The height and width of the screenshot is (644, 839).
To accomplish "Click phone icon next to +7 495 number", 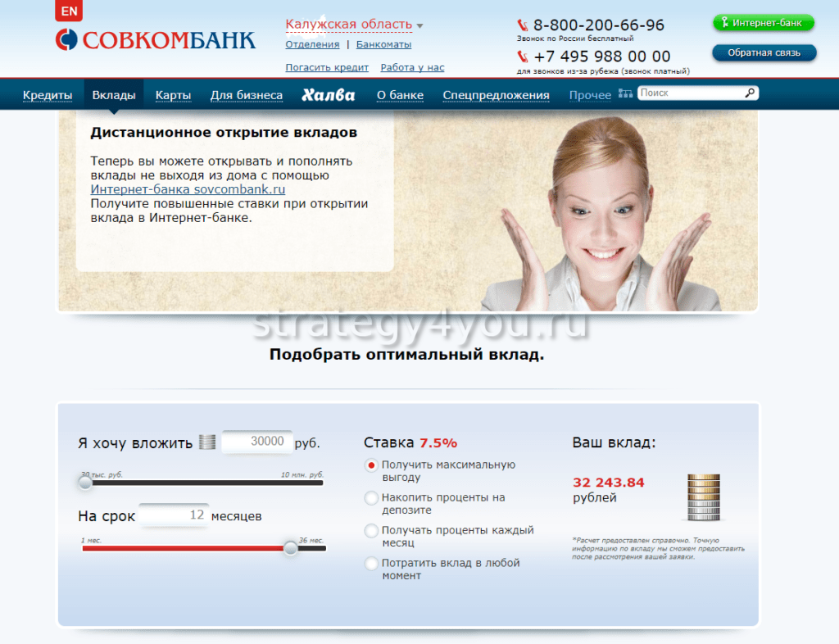I will 523,57.
